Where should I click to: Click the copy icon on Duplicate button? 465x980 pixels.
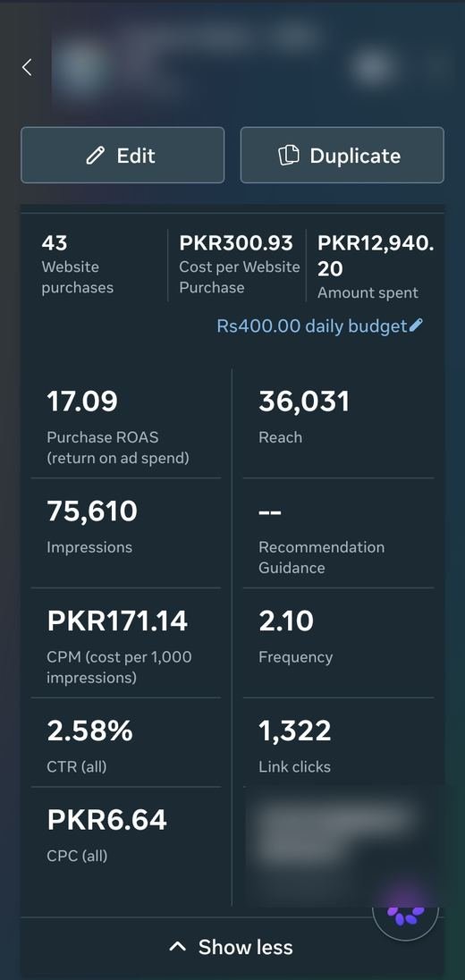[x=289, y=155]
